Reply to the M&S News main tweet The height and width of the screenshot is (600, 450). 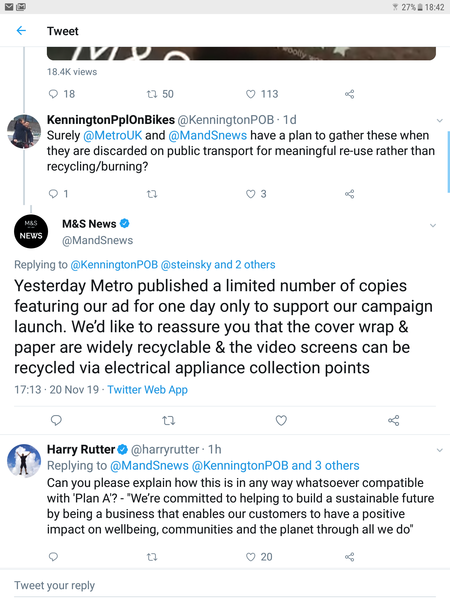pyautogui.click(x=56, y=420)
